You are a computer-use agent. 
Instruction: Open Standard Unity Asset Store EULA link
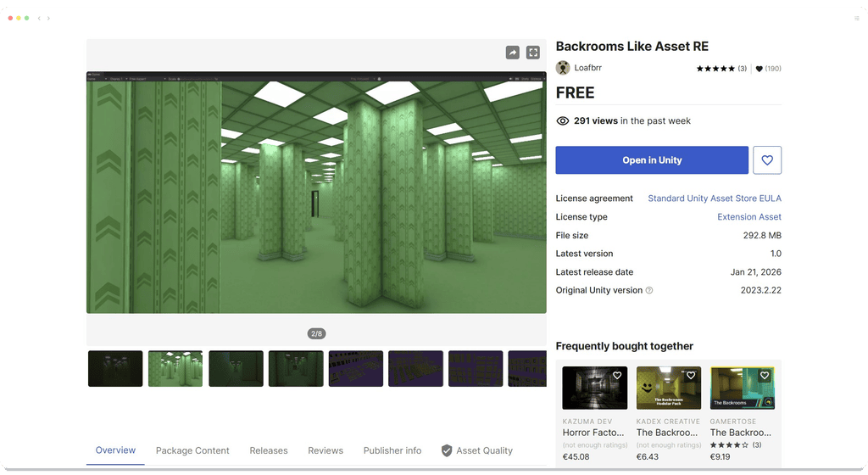(715, 198)
